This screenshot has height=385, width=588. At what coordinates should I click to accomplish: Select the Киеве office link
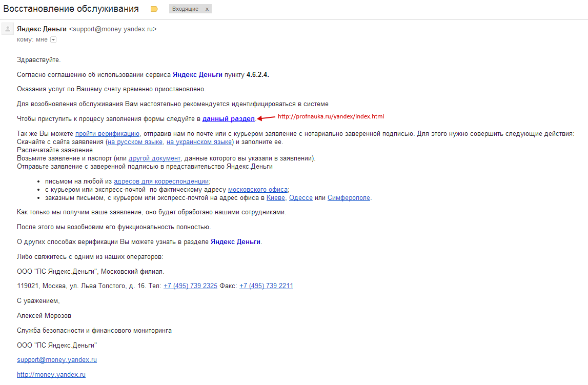[x=276, y=198]
